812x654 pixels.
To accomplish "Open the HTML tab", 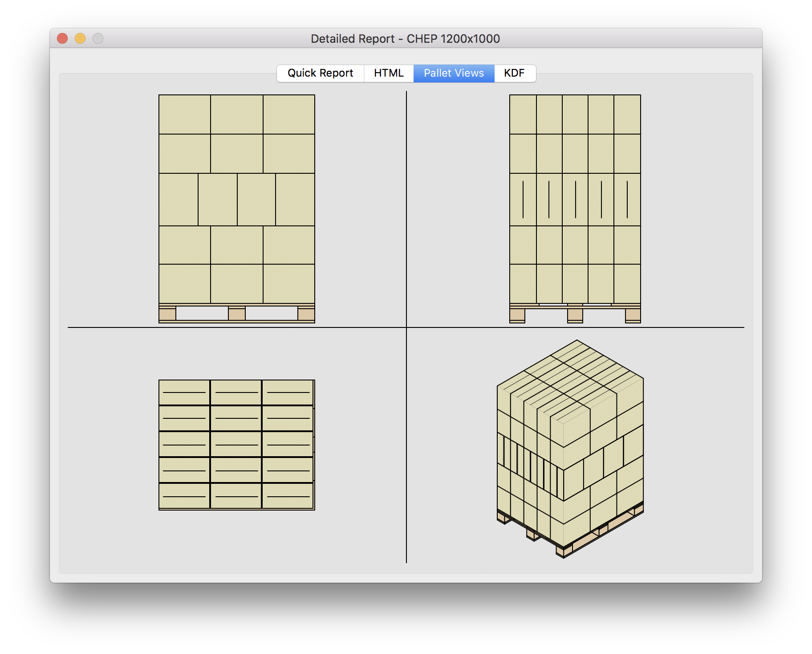I will pos(389,73).
